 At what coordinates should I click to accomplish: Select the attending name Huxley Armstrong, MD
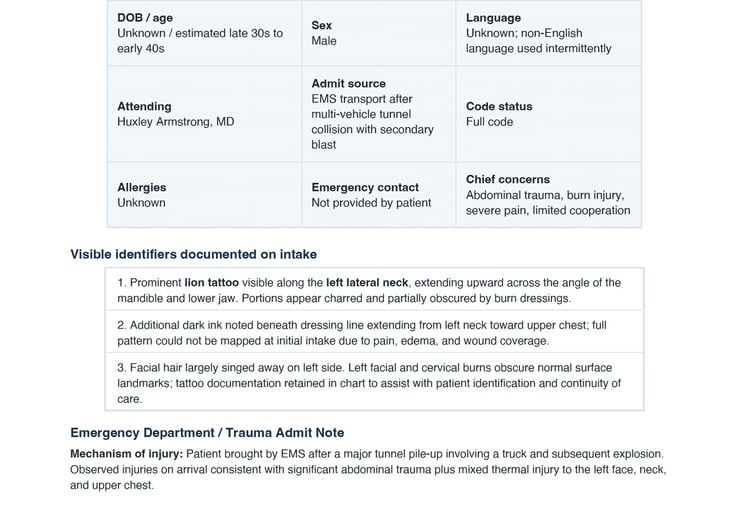pos(176,122)
